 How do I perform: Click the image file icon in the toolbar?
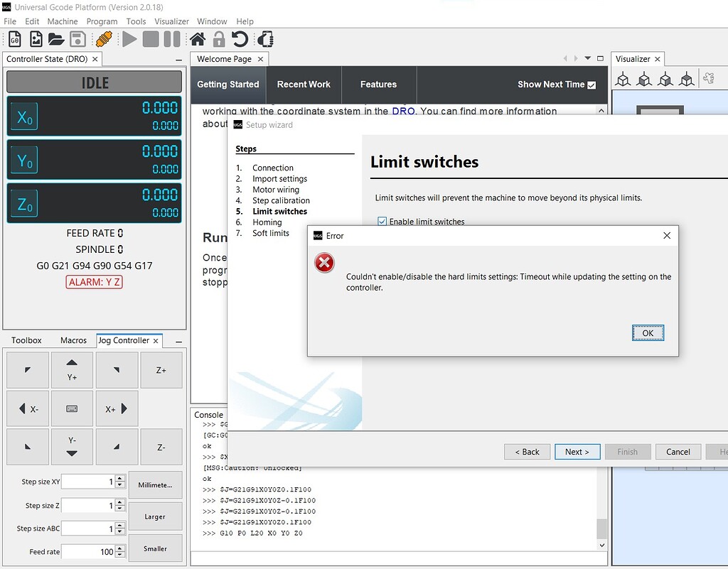pyautogui.click(x=36, y=39)
